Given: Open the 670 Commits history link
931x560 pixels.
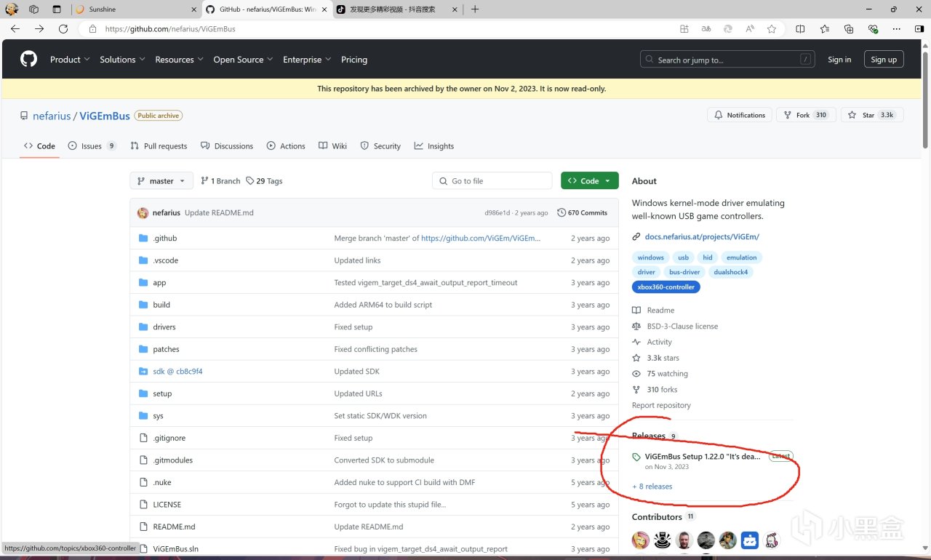Looking at the screenshot, I should pos(582,213).
